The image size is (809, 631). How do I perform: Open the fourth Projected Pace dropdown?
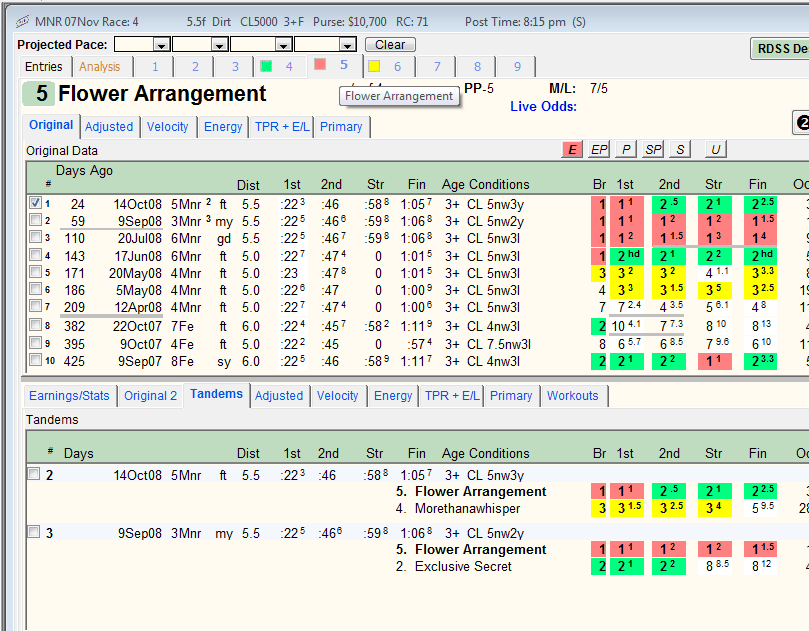tap(348, 45)
